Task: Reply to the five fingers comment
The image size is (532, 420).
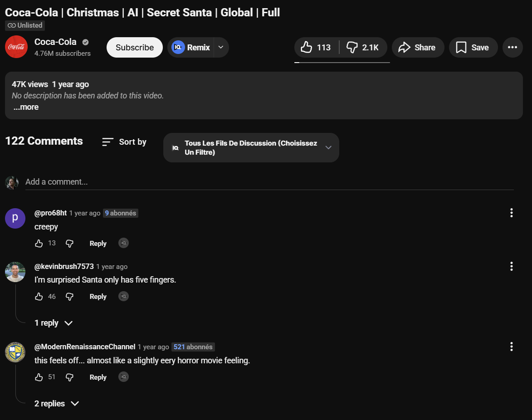Action: click(x=98, y=297)
